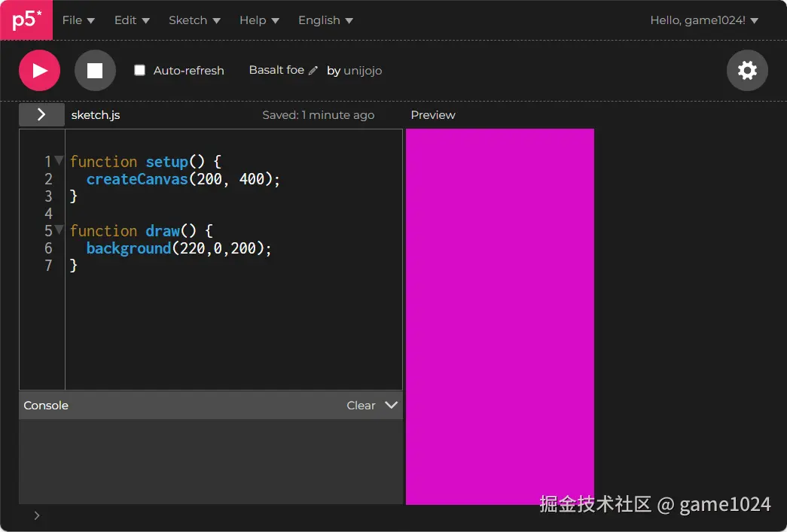
Task: Click the function draw() line
Action: tap(142, 231)
